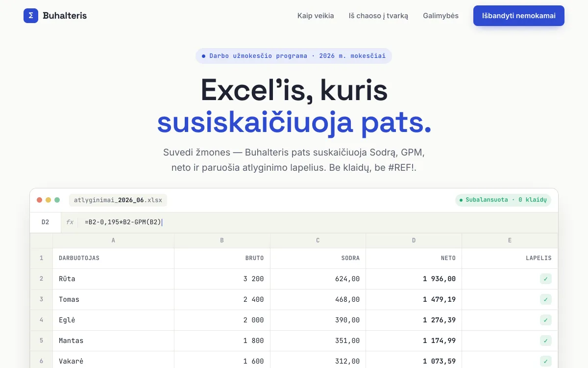Select column D header
This screenshot has height=368, width=588.
(x=414, y=240)
